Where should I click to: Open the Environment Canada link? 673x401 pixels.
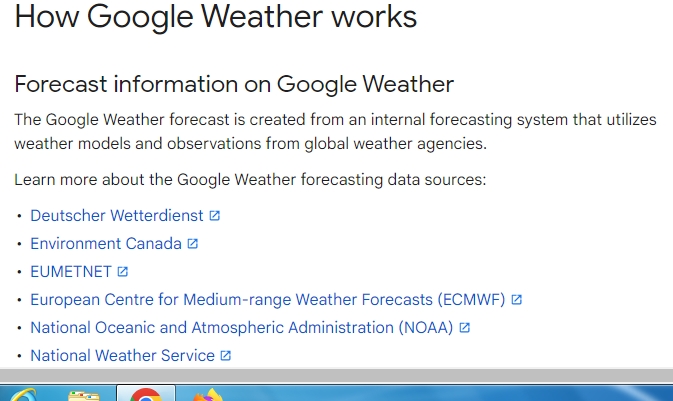pyautogui.click(x=106, y=244)
